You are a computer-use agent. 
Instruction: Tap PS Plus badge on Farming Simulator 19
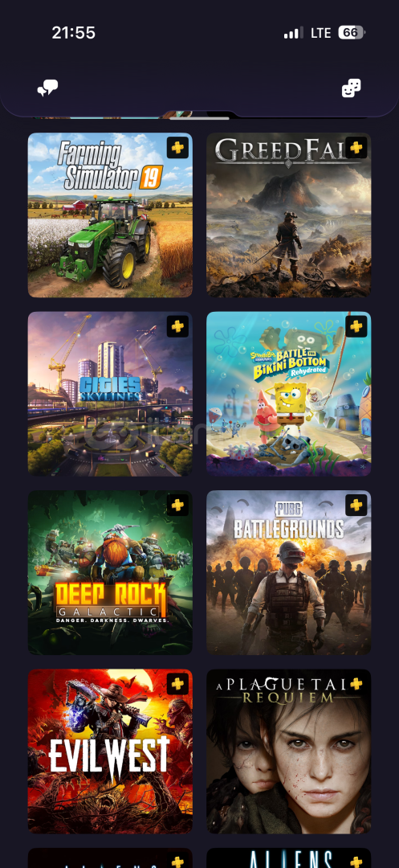pos(177,148)
